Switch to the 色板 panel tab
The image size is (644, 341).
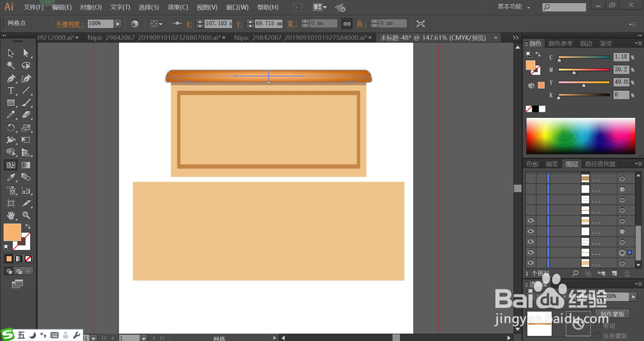tap(533, 164)
